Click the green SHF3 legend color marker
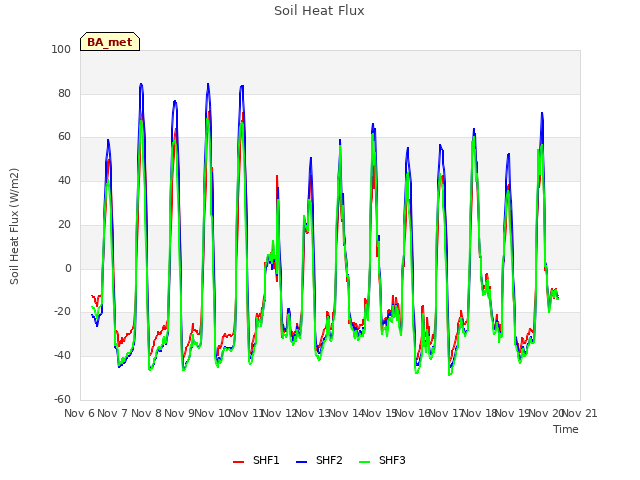The height and width of the screenshot is (480, 640). 364,462
